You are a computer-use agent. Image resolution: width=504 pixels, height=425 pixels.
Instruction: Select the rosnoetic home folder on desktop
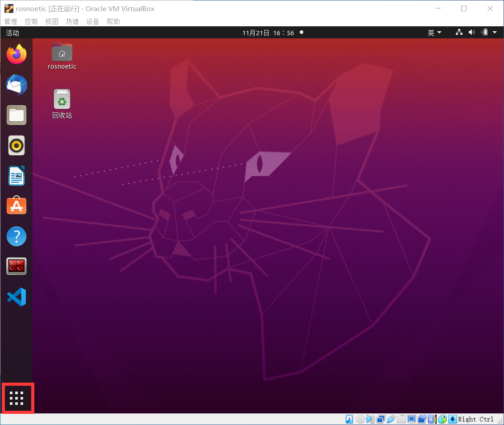pos(62,56)
